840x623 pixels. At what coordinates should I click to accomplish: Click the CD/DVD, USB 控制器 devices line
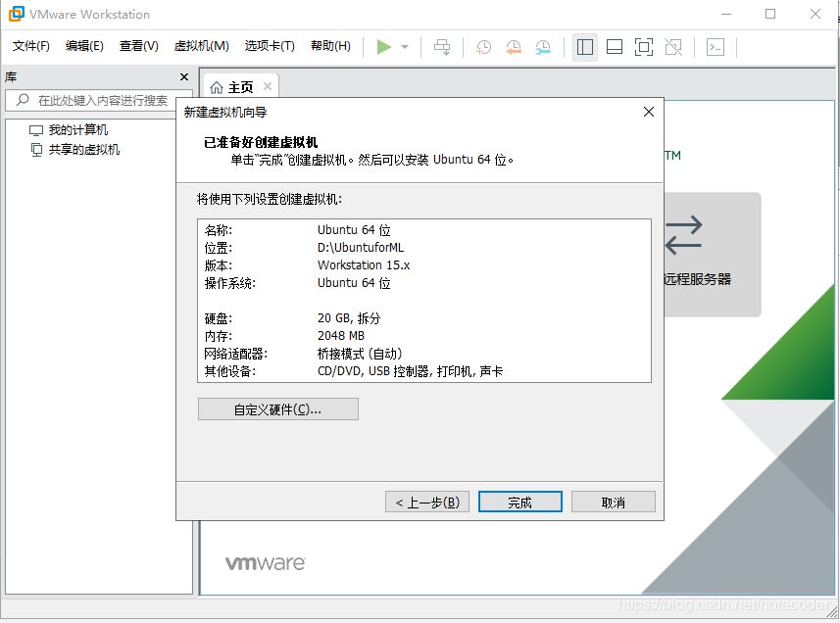pos(410,371)
